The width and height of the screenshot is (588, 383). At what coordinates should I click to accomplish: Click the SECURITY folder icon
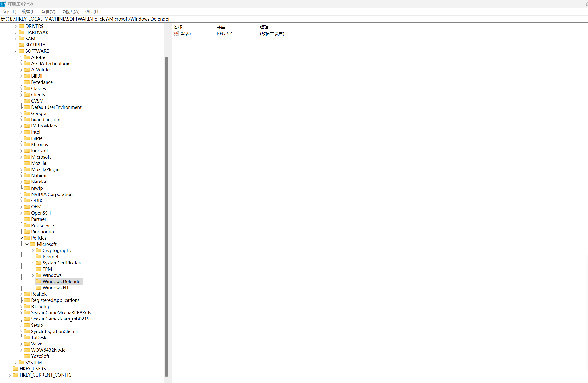click(x=22, y=45)
